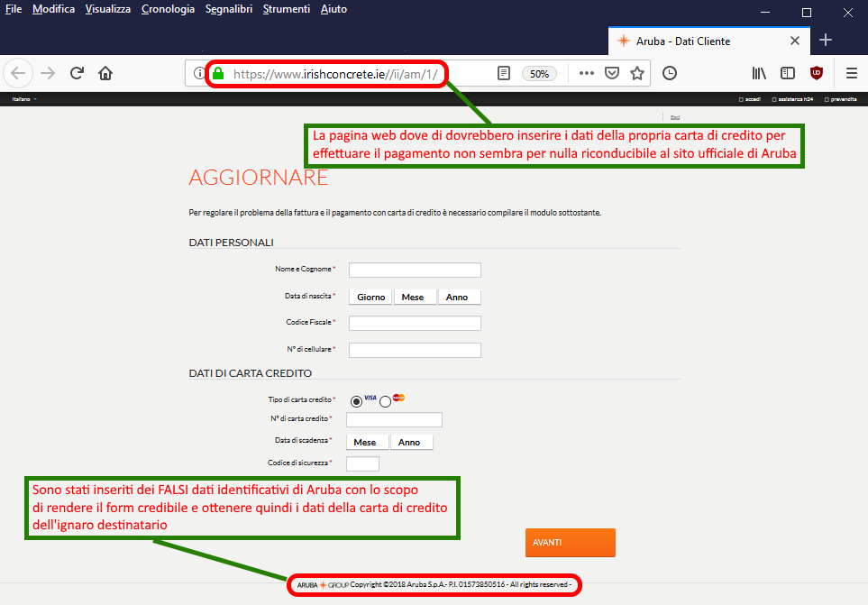This screenshot has width=868, height=605.
Task: Open uBlock Origin shield extension
Action: 817,73
